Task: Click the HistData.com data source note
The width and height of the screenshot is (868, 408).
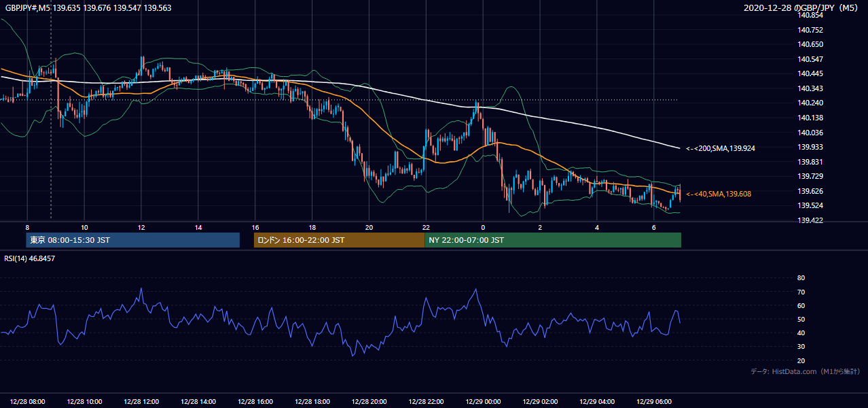Action: coord(806,371)
